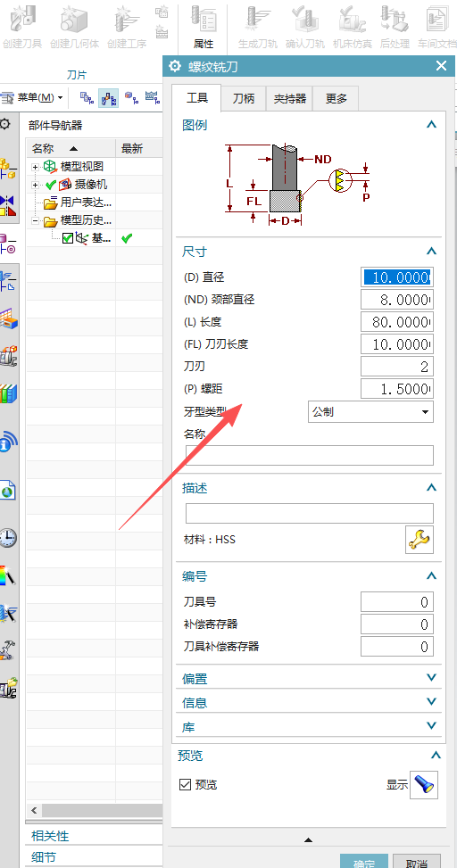Click the 取消 cancel button
Image resolution: width=457 pixels, height=868 pixels.
(417, 862)
